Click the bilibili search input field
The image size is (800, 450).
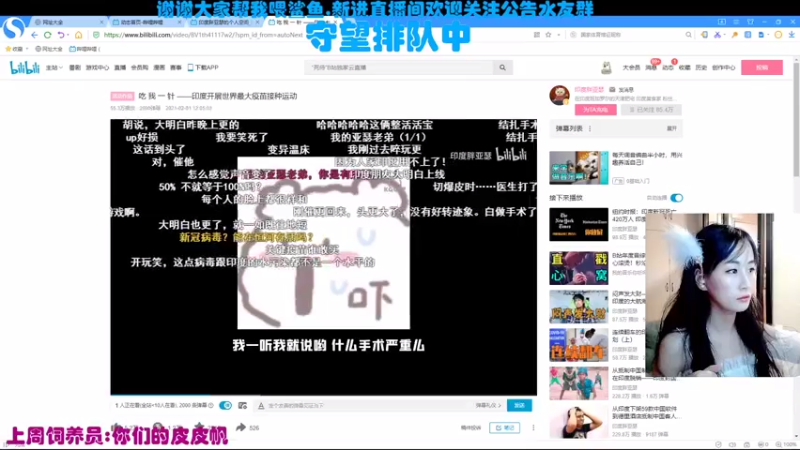point(399,67)
